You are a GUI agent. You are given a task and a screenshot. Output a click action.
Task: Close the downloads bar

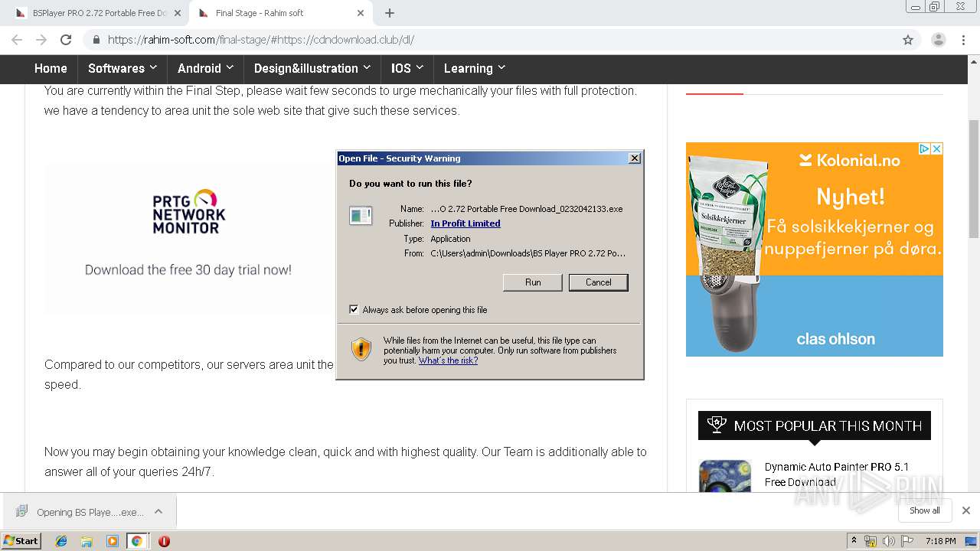pos(966,510)
